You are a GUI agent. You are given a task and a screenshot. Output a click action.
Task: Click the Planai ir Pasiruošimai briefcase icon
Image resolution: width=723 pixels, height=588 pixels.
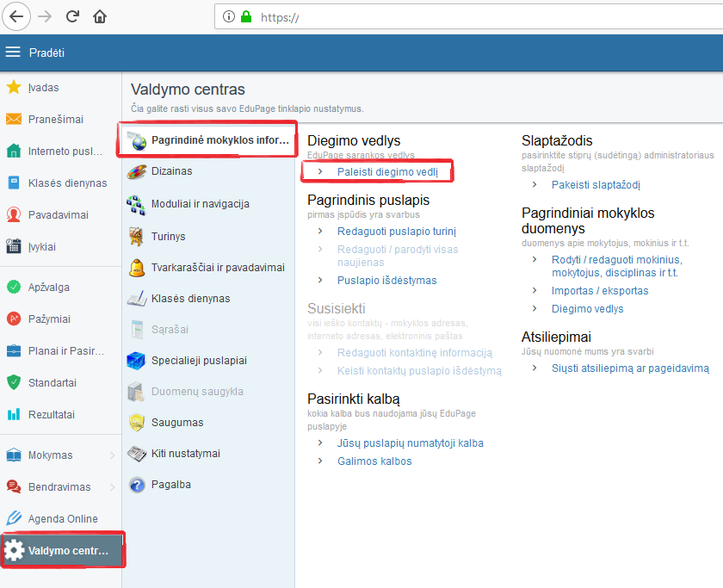(x=14, y=351)
